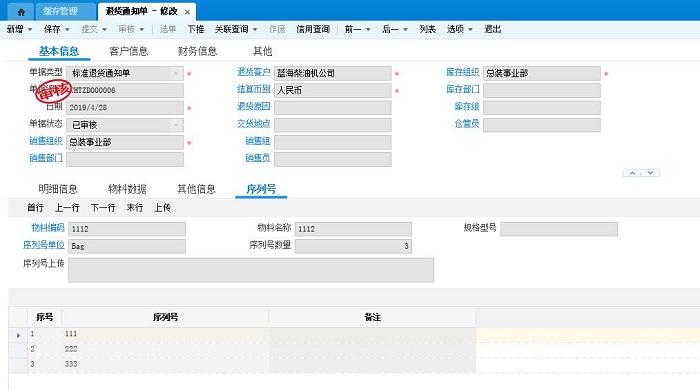Close the 退货通知单 - 修改 tab
The width and height of the screenshot is (700, 390).
[187, 12]
